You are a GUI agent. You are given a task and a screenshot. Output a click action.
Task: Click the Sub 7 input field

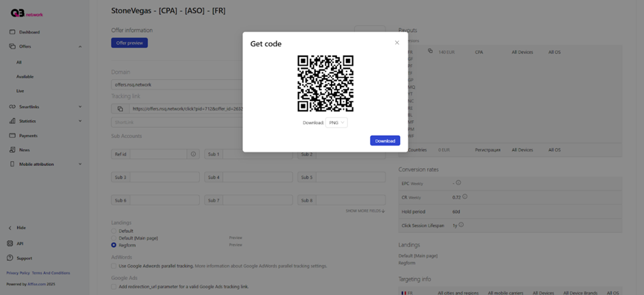(258, 200)
